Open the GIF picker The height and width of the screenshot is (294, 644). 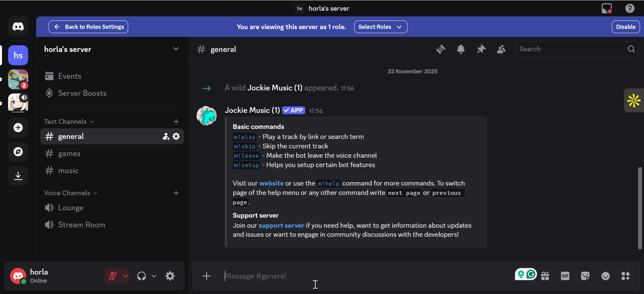(565, 276)
